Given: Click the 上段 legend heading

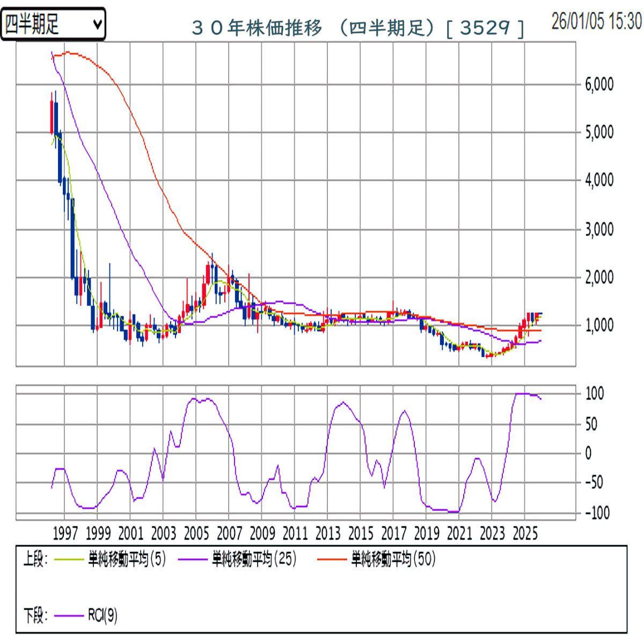Looking at the screenshot, I should 35,560.
